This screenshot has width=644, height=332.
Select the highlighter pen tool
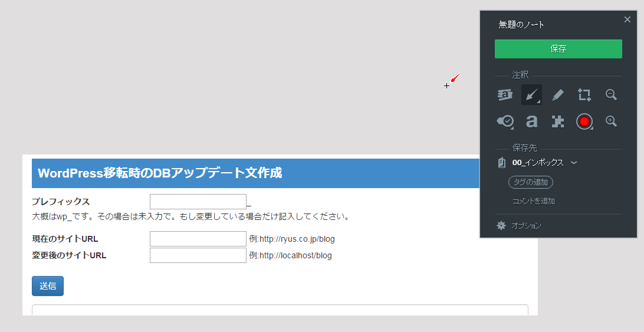558,94
